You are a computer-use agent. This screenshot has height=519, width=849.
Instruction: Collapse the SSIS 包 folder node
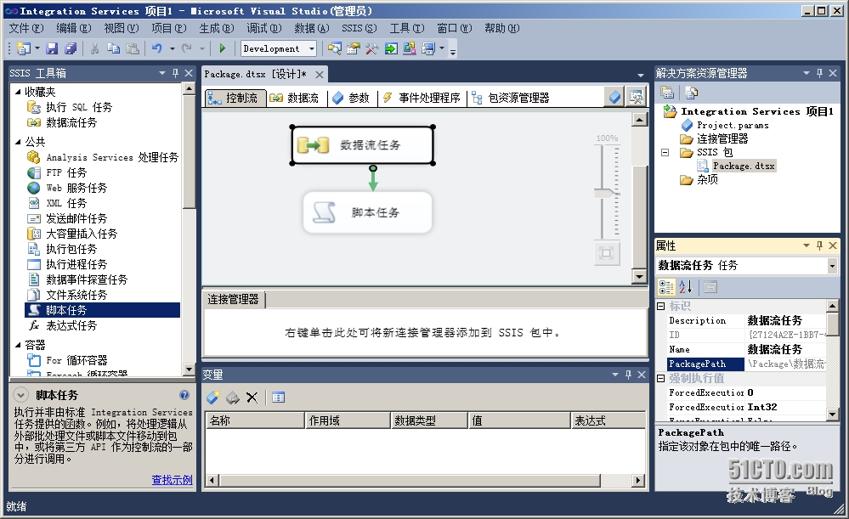(665, 153)
